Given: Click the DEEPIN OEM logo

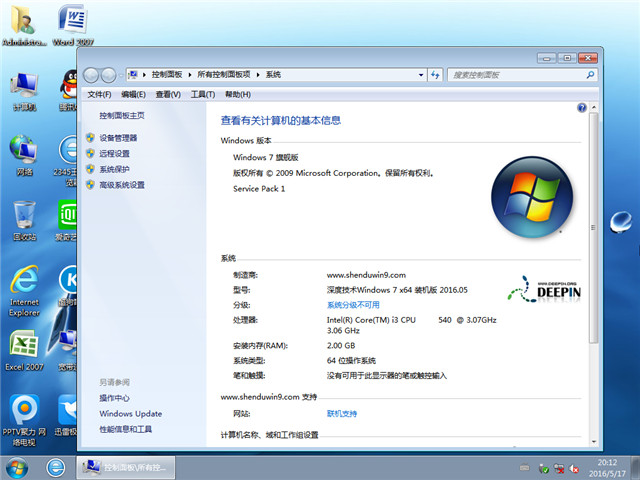Looking at the screenshot, I should [544, 289].
